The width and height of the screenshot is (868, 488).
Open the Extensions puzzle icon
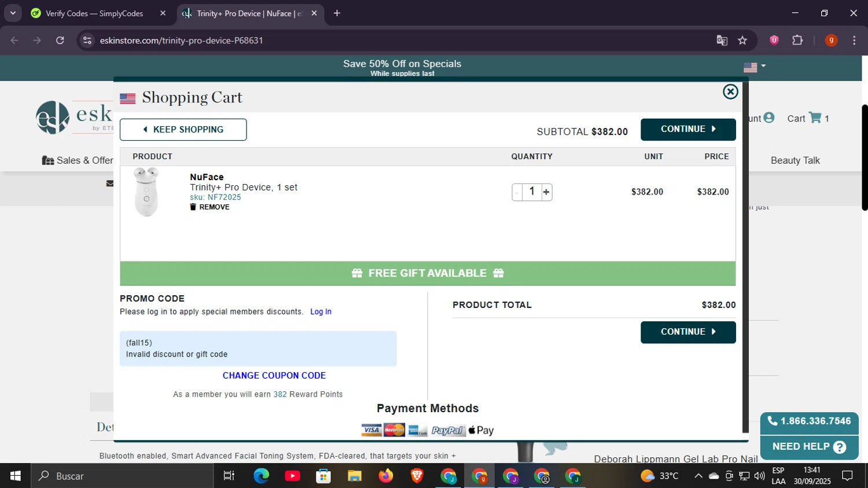(797, 40)
